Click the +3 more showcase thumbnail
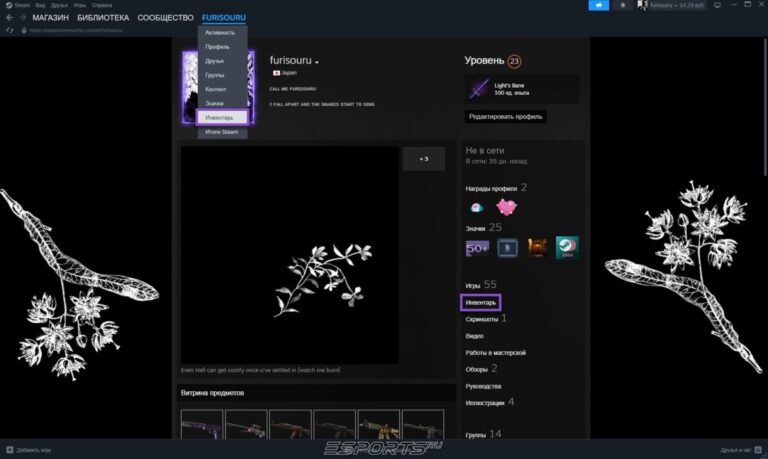Viewport: 768px width, 459px height. (424, 159)
